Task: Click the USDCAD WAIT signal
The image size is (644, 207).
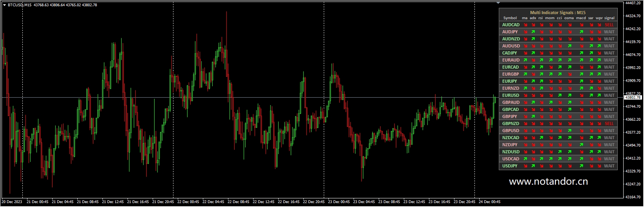Action: coord(609,159)
